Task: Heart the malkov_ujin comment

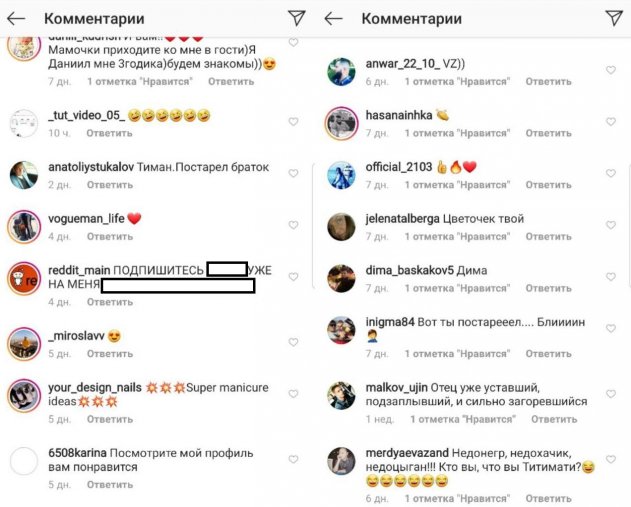Action: [611, 394]
